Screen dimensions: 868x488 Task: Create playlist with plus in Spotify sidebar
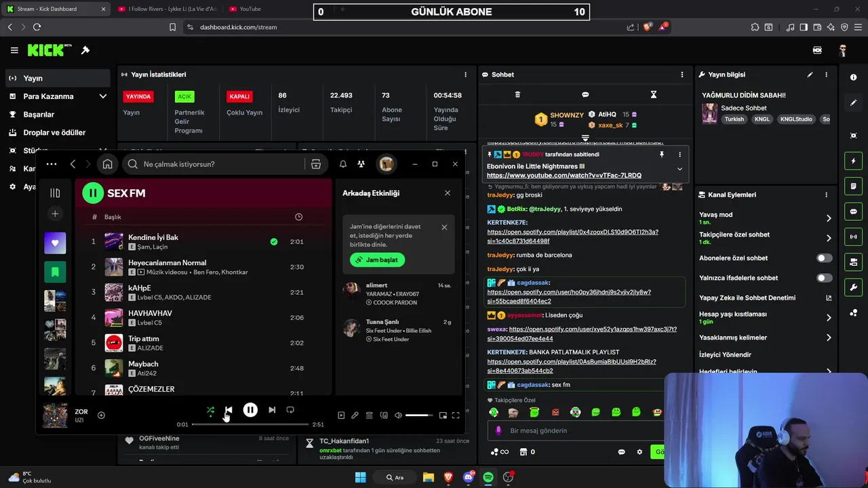click(55, 214)
